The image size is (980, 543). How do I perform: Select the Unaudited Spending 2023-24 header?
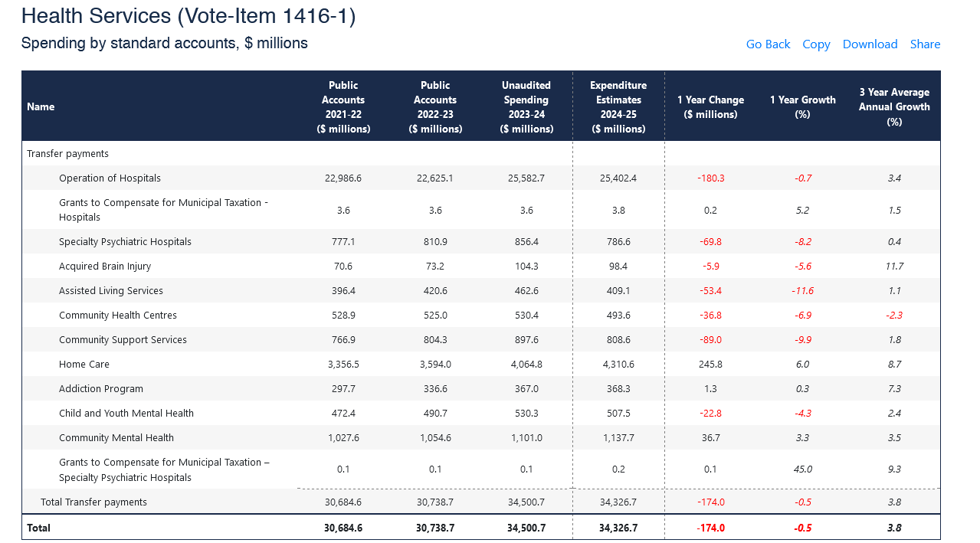(526, 106)
